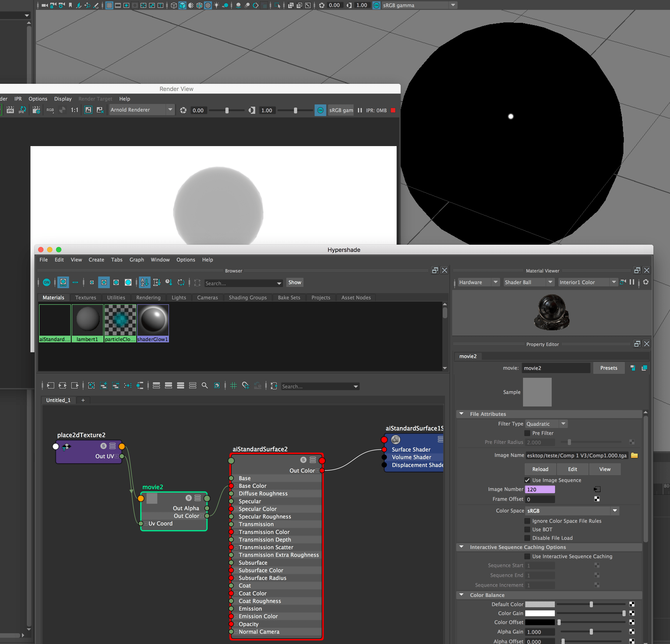The image size is (670, 644).
Task: Select the magnifier search icon in graph toolbar
Action: click(x=204, y=386)
